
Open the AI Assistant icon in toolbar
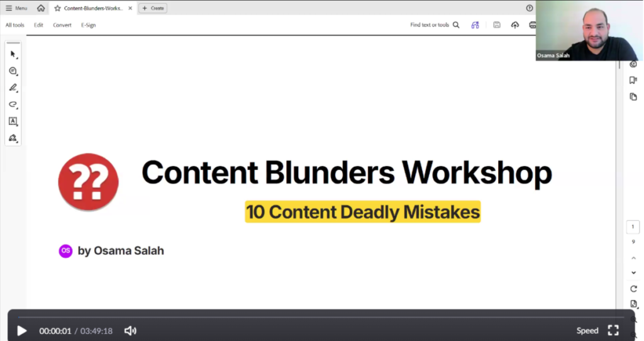[475, 25]
